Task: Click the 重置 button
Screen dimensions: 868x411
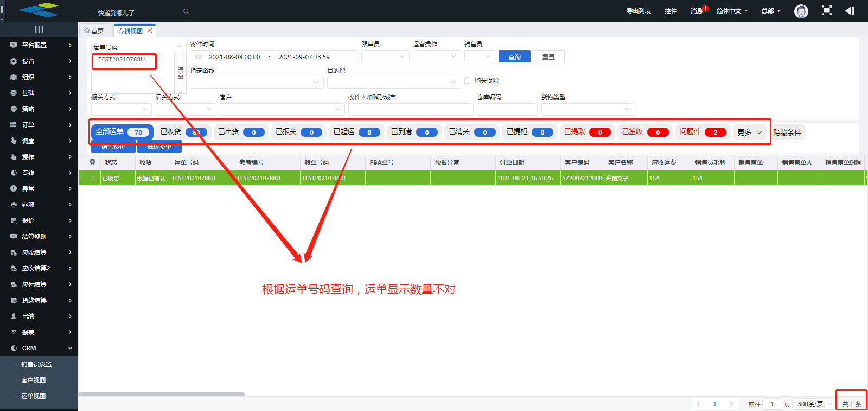Action: point(548,57)
